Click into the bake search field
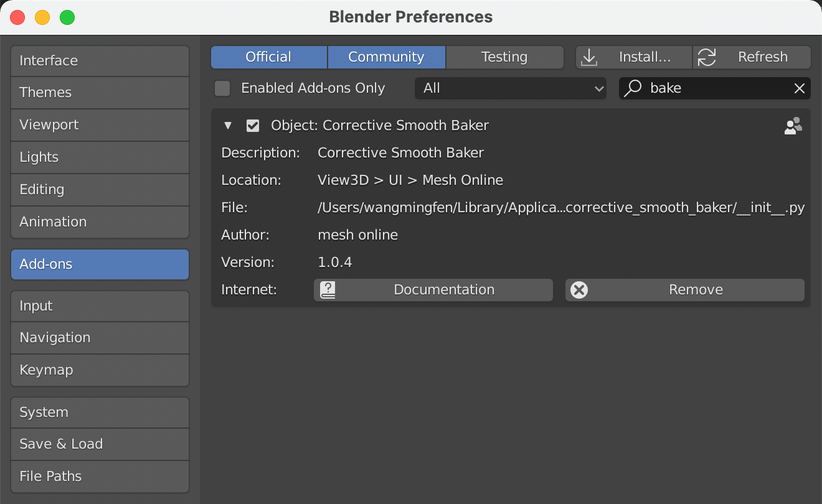Image resolution: width=822 pixels, height=504 pixels. [x=715, y=88]
